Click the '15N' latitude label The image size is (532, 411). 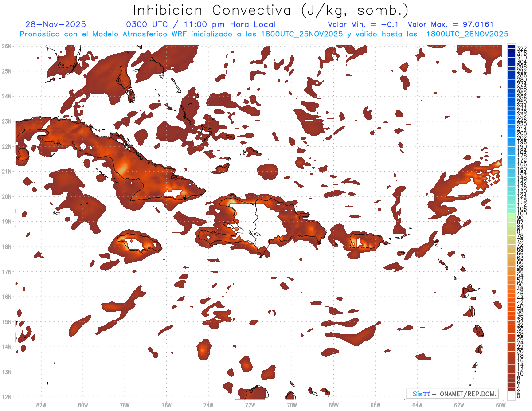7,321
